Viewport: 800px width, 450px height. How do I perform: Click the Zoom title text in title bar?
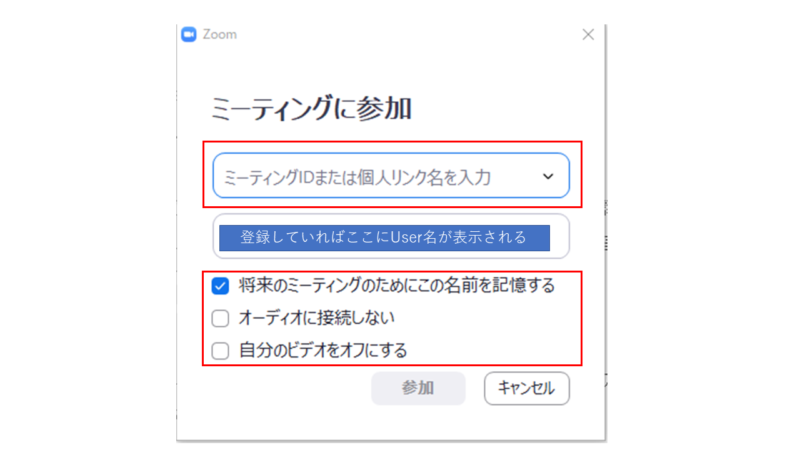[x=219, y=34]
